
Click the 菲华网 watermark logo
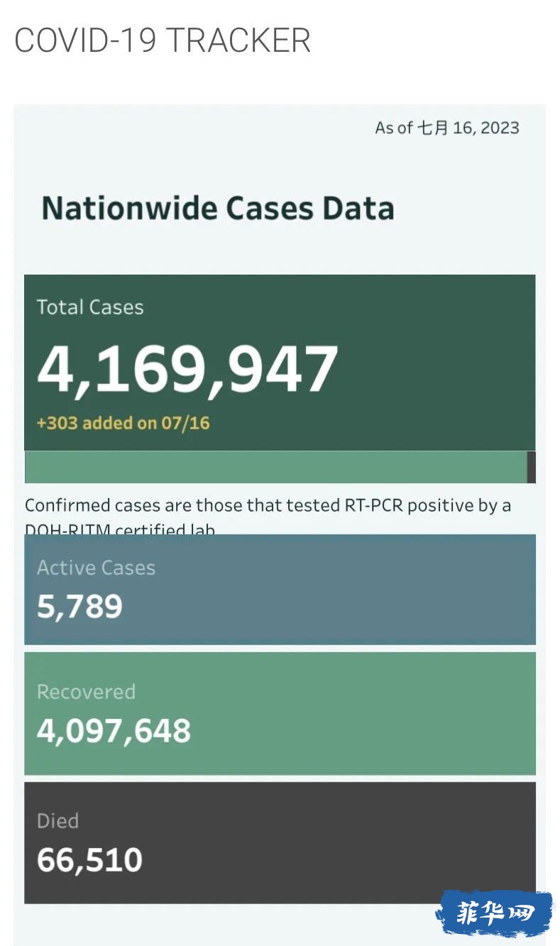[494, 913]
